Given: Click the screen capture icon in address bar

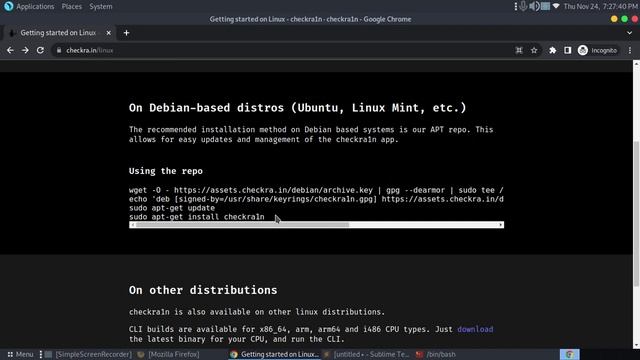Looking at the screenshot, I should pyautogui.click(x=519, y=50).
